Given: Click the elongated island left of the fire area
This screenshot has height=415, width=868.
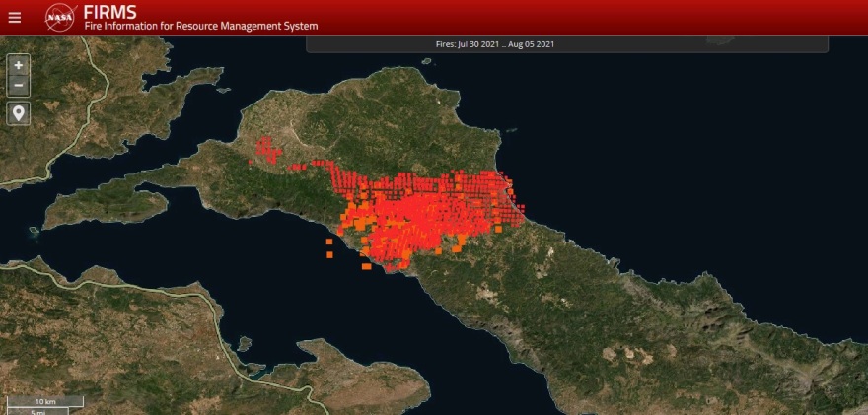Looking at the screenshot, I should (x=107, y=206).
